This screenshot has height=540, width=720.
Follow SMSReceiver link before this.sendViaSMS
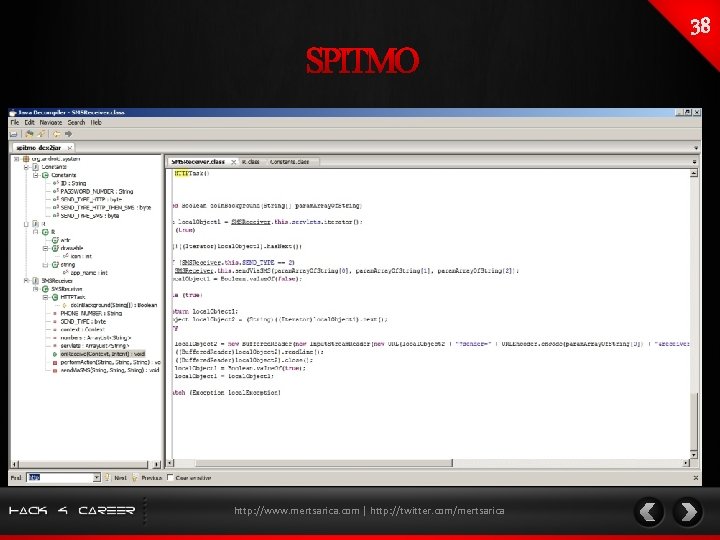coord(195,271)
